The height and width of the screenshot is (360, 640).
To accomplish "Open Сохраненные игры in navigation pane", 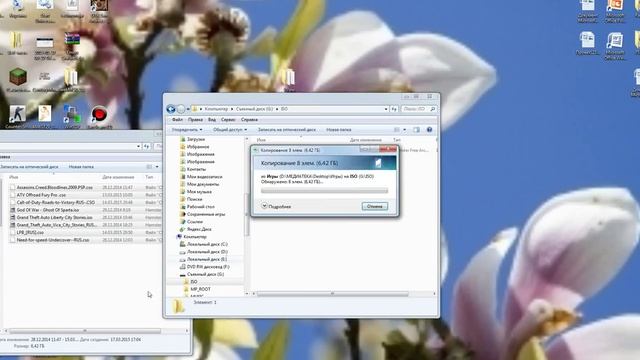I will [x=206, y=214].
